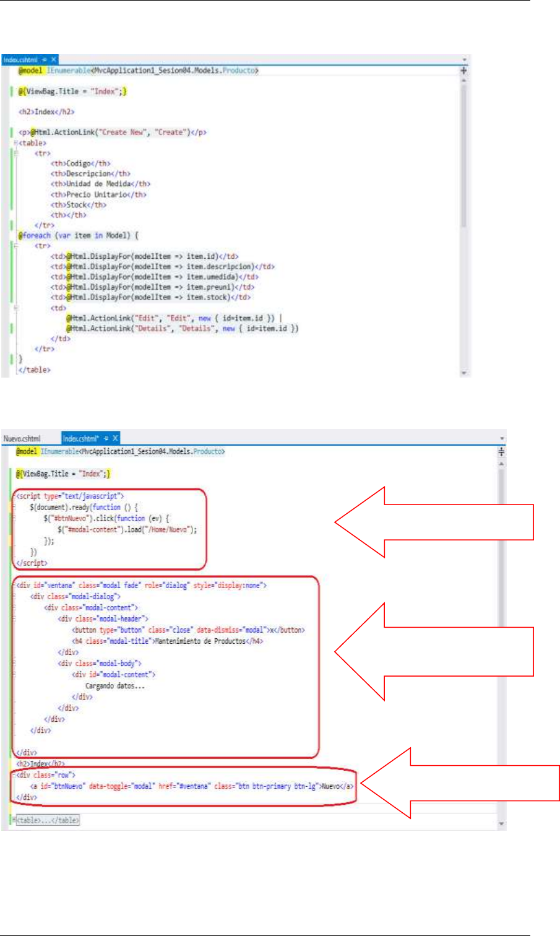Viewport: 560px width, 936px height.
Task: Collapse the div class="row" block
Action: 14,775
